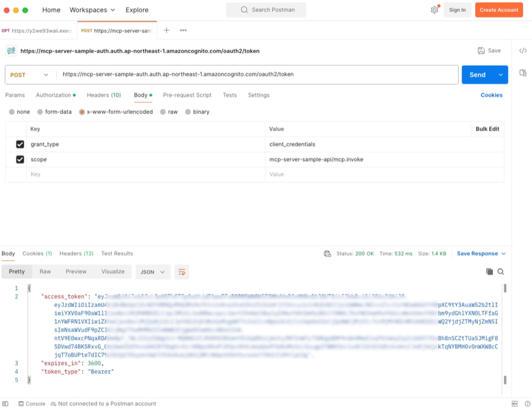The image size is (532, 408).
Task: Open the Explore page
Action: point(137,10)
